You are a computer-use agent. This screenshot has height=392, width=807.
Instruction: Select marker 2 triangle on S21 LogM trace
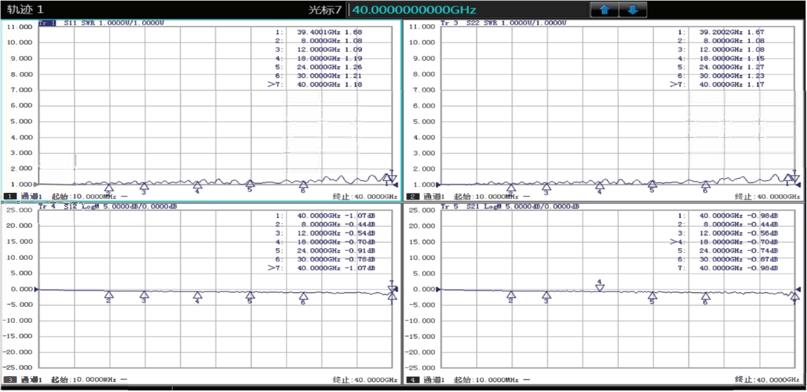click(511, 295)
